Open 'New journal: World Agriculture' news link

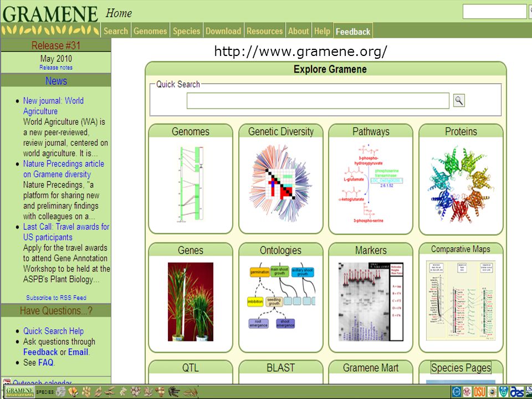tap(53, 106)
